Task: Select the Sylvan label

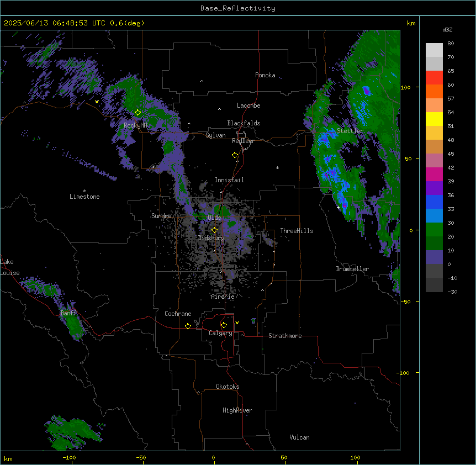Action: [x=215, y=135]
